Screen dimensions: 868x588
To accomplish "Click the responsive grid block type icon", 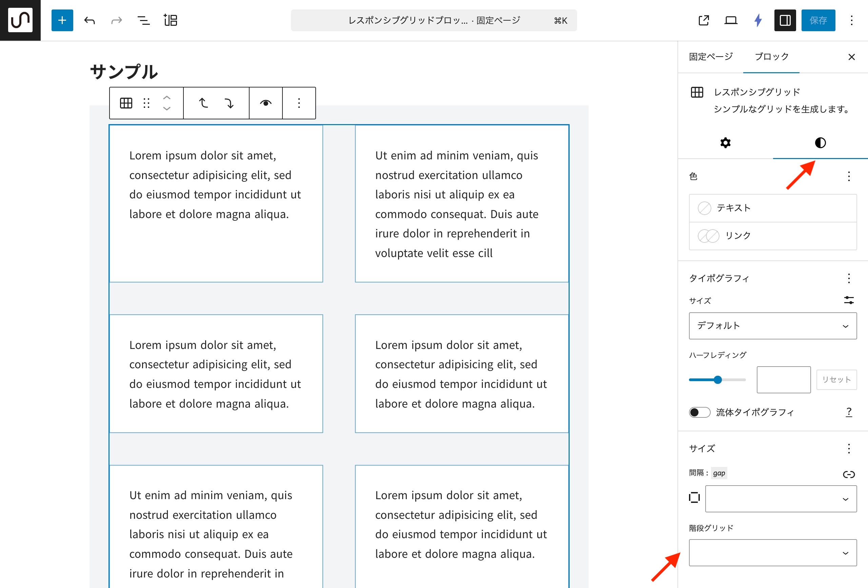I will (126, 103).
